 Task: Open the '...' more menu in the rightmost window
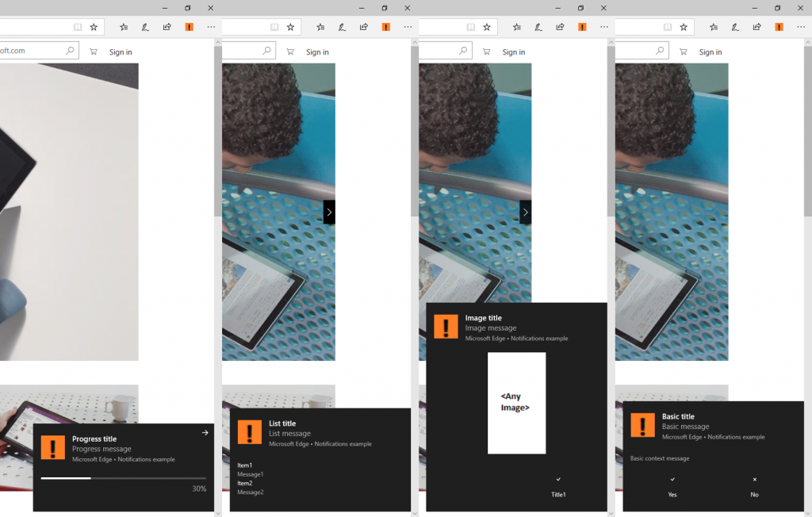pyautogui.click(x=801, y=27)
